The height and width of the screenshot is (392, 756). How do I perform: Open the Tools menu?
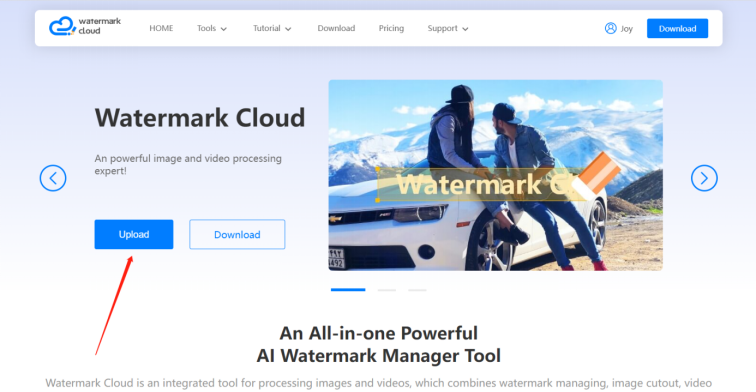[206, 28]
